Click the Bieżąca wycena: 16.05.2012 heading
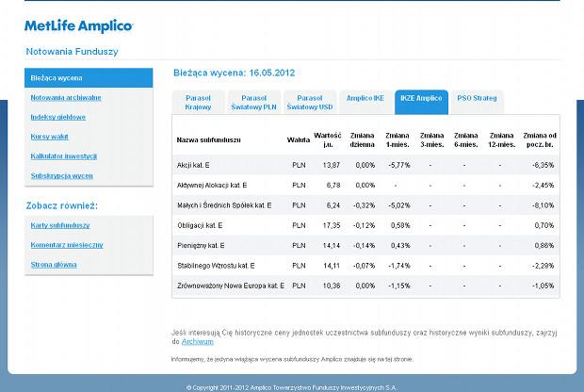This screenshot has height=392, width=584. [234, 73]
